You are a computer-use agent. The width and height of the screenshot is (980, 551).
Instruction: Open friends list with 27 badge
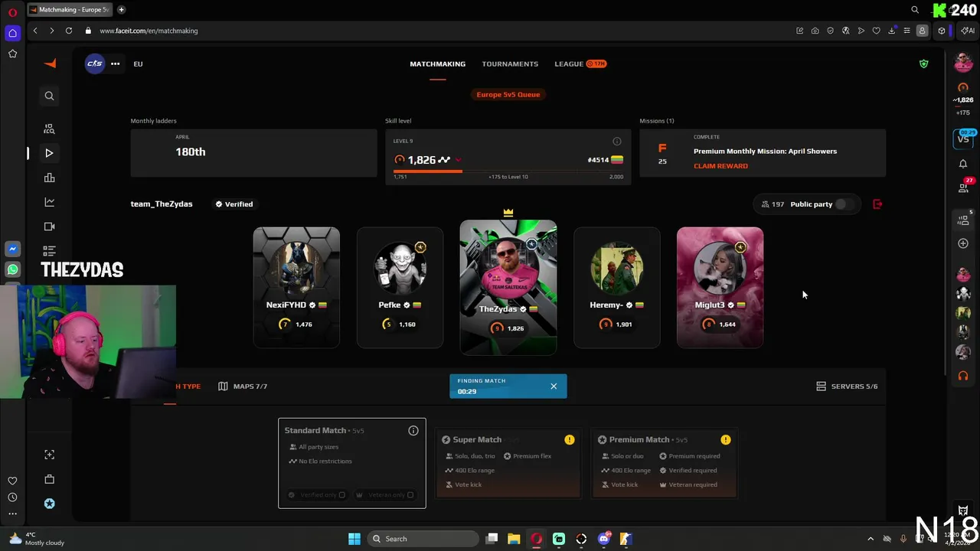[964, 187]
